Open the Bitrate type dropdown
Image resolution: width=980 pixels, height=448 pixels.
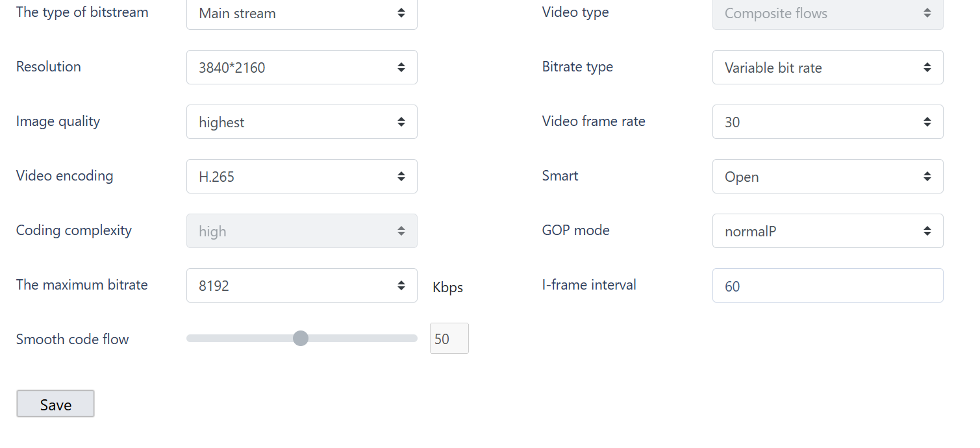(x=827, y=68)
